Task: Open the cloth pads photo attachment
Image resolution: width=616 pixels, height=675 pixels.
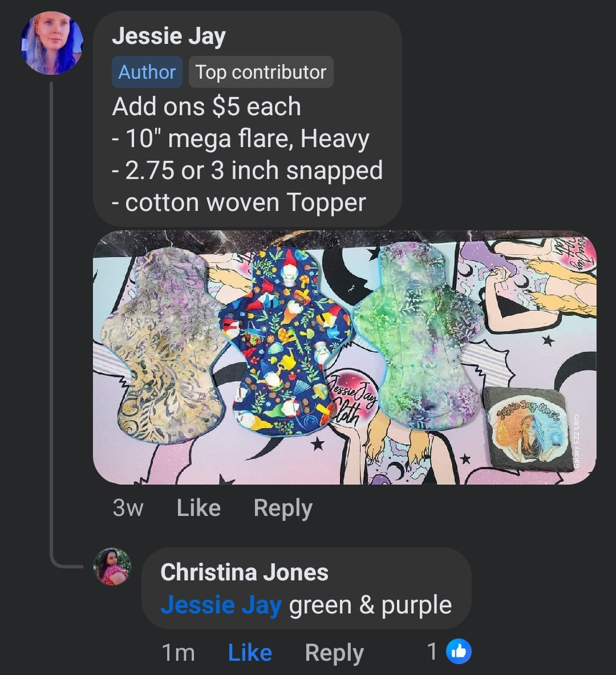Action: (345, 357)
